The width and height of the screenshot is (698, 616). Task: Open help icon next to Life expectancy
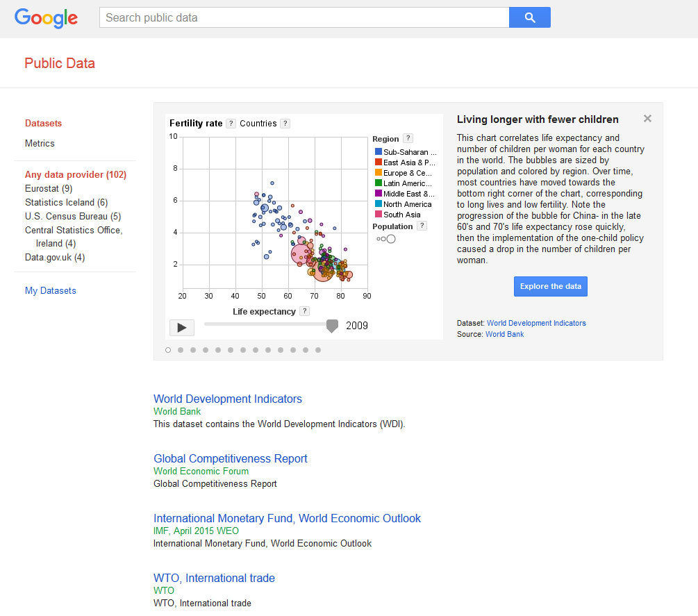pos(304,311)
